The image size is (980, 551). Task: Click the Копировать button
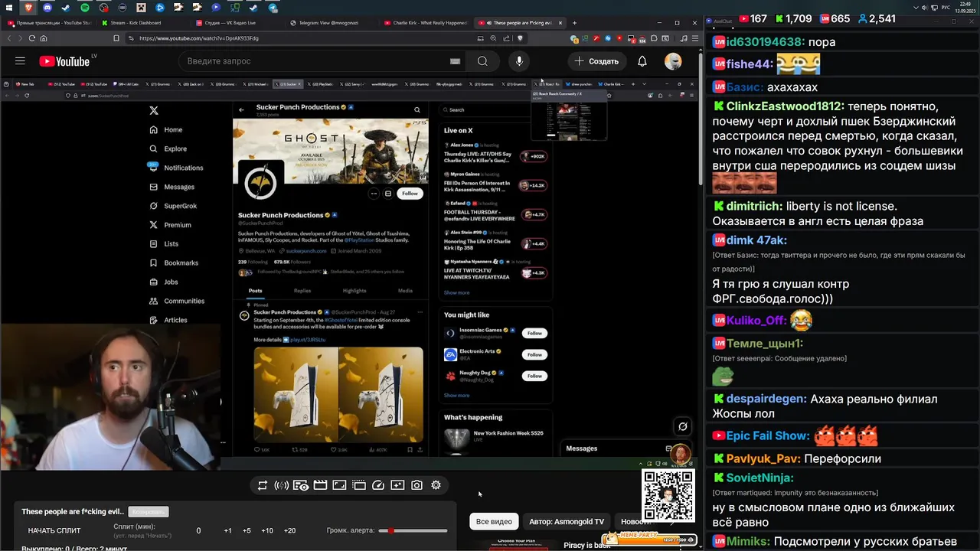pyautogui.click(x=148, y=511)
